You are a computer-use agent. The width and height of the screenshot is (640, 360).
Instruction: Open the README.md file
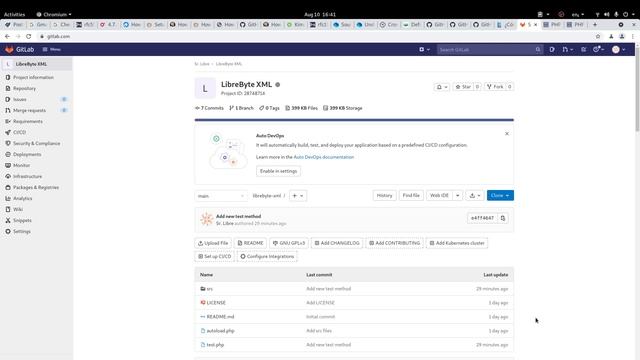(x=220, y=317)
